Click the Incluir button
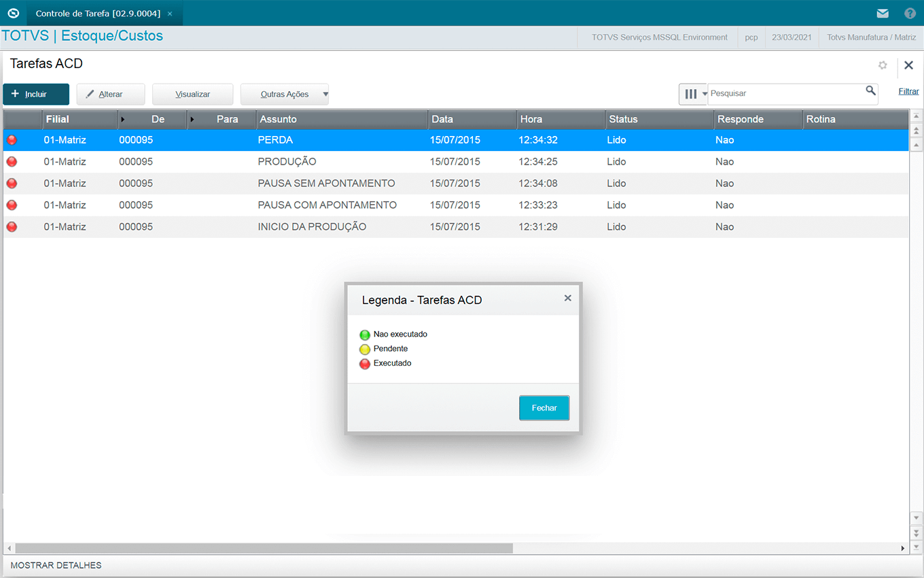 pyautogui.click(x=36, y=94)
